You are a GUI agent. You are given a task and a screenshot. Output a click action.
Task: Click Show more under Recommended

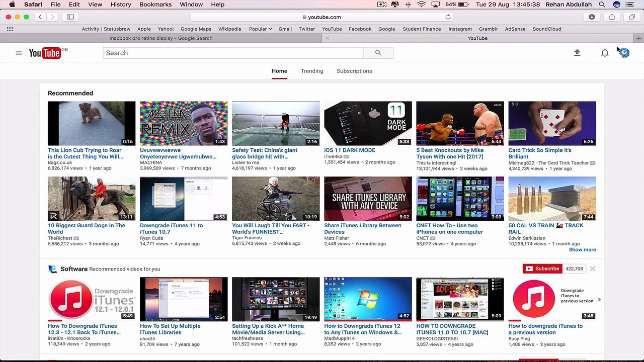(x=582, y=250)
